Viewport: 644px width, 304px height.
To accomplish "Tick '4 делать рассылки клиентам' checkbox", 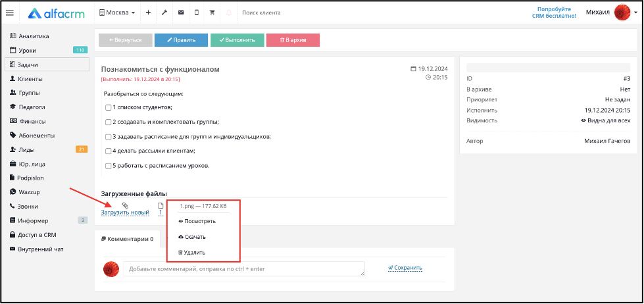I will pos(109,151).
